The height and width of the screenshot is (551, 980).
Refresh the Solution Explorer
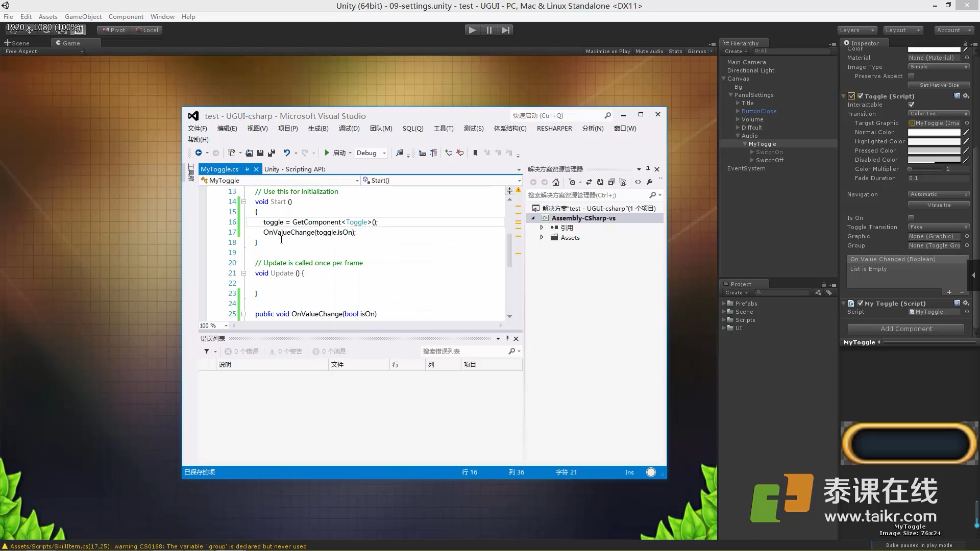pos(600,182)
